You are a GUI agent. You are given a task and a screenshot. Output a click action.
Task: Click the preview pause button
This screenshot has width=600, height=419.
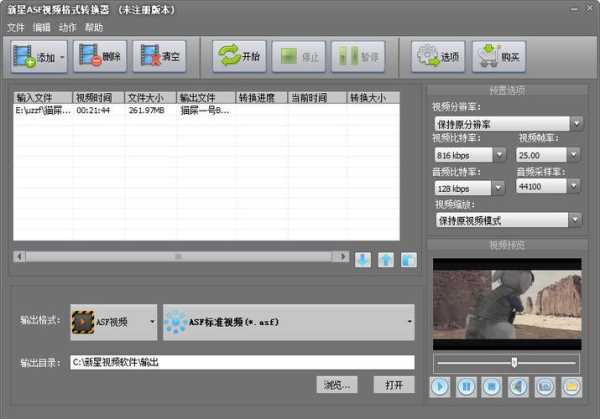(x=466, y=387)
